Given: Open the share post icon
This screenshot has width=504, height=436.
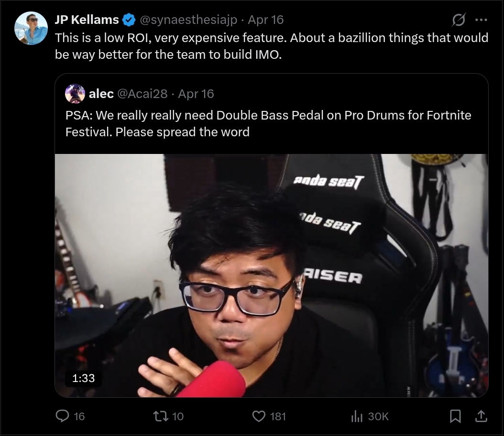Looking at the screenshot, I should (481, 416).
